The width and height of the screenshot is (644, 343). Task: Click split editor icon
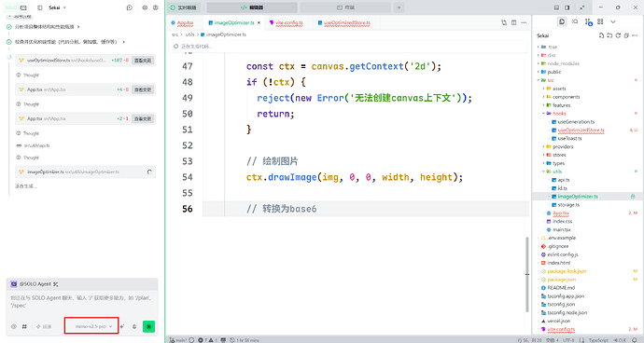514,23
